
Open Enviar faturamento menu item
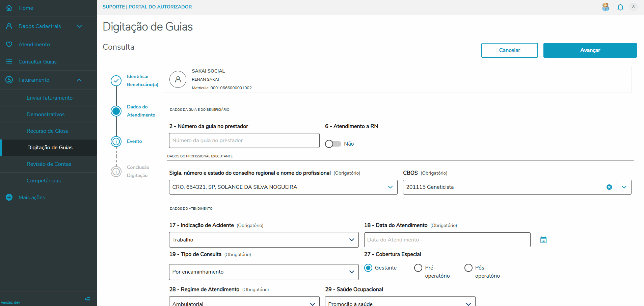[50, 98]
